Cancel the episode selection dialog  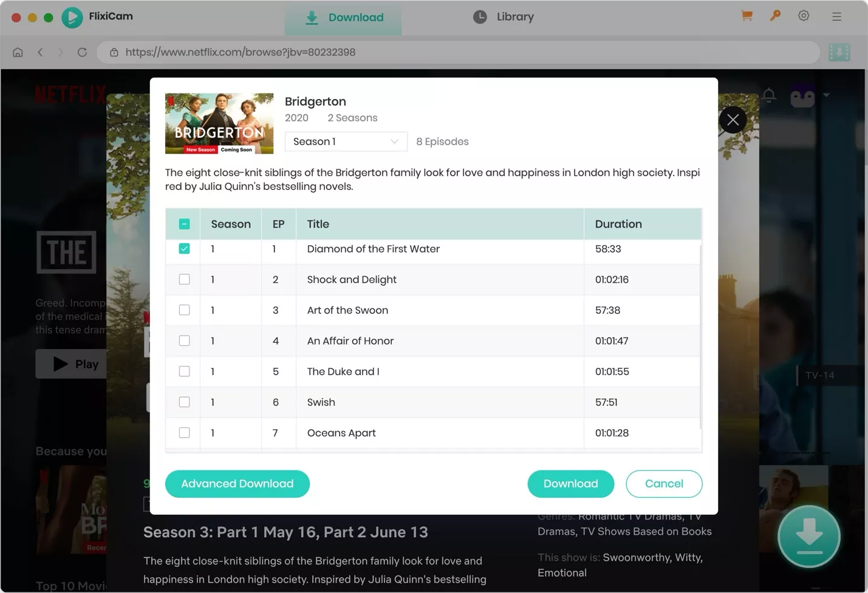[663, 484]
